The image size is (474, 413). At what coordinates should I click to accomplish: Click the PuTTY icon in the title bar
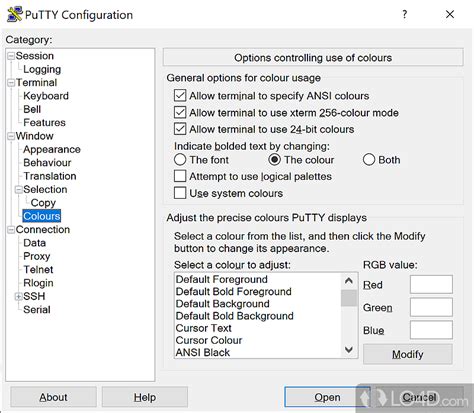click(x=14, y=14)
